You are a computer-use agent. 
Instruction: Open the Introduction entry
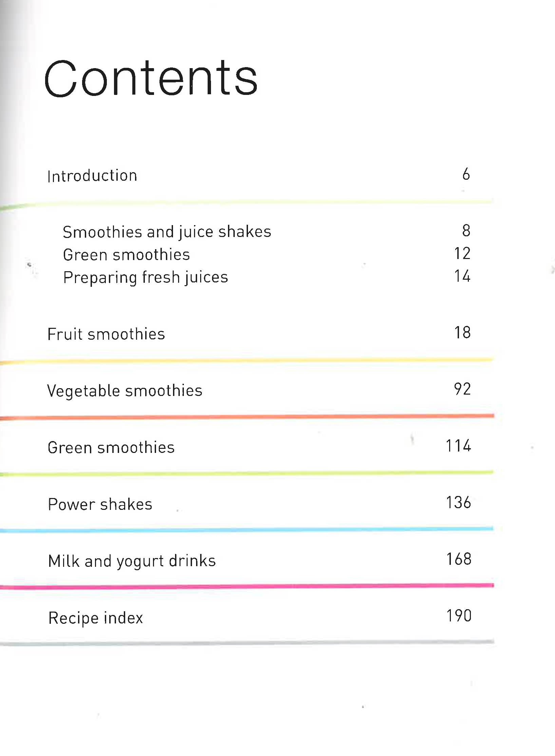click(92, 176)
